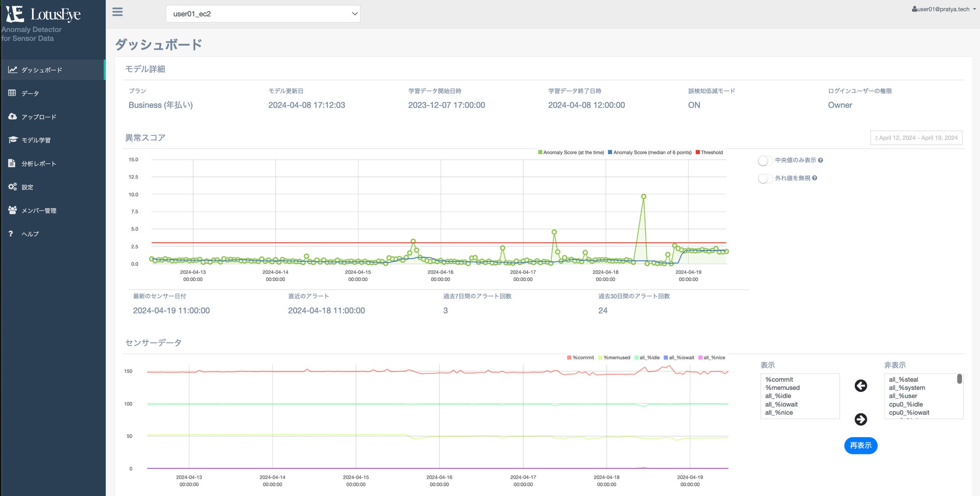The height and width of the screenshot is (496, 980).
Task: Click the graduation cap model training icon
Action: 13,140
